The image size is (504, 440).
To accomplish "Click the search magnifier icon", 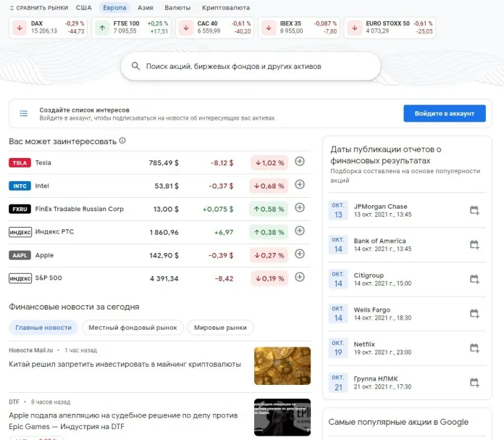I will pos(135,66).
